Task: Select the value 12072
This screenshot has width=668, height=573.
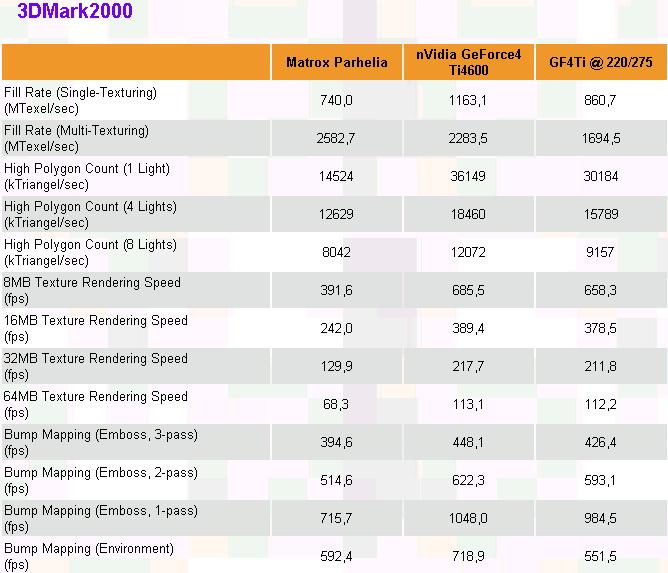Action: tap(468, 252)
